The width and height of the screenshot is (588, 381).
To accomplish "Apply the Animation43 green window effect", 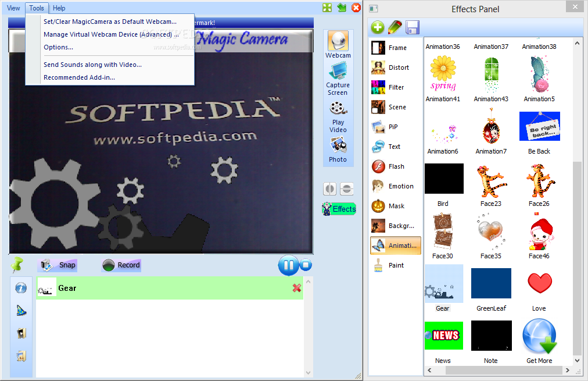I will [491, 74].
